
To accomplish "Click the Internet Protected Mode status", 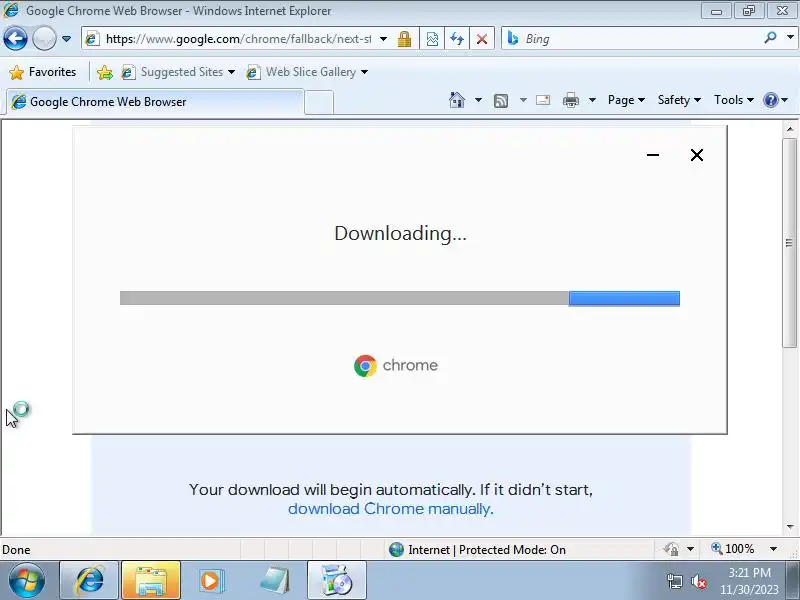I will point(477,549).
